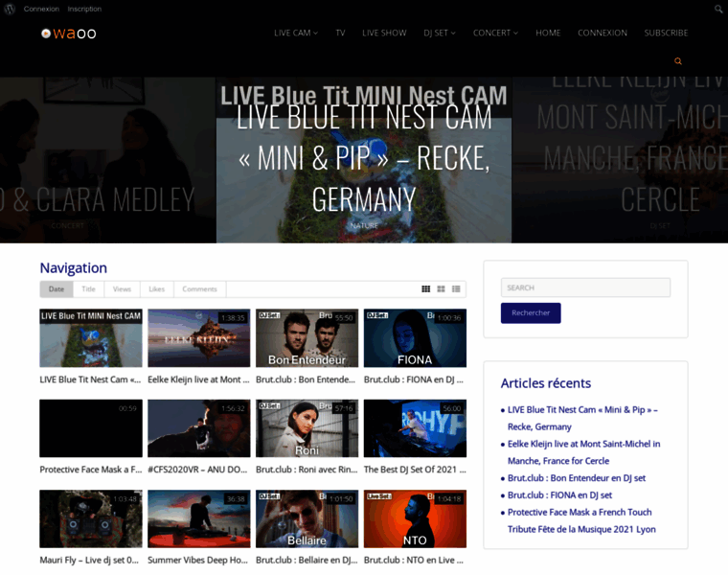The image size is (728, 575).
Task: Click title 'Protective Face Mask a F...'
Action: (x=91, y=470)
